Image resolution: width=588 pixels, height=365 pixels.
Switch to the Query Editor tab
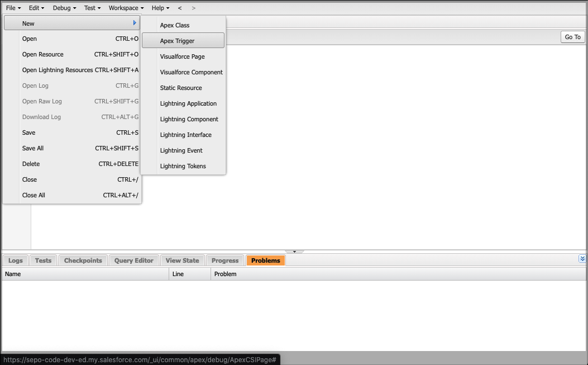pyautogui.click(x=133, y=260)
